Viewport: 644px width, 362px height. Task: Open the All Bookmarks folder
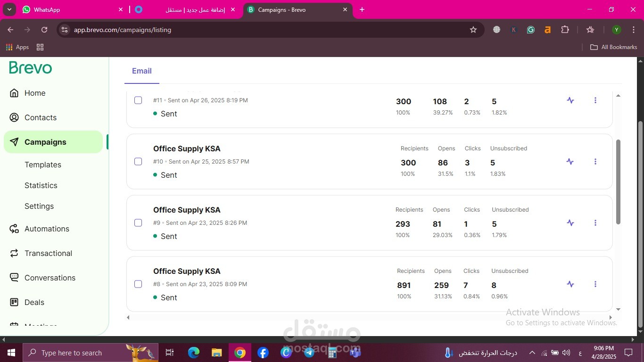click(x=614, y=47)
